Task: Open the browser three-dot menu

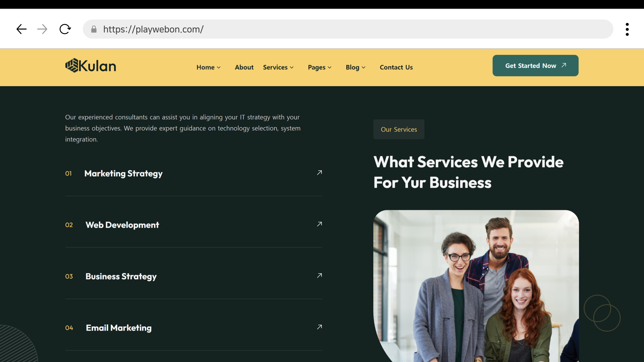Action: [x=627, y=29]
